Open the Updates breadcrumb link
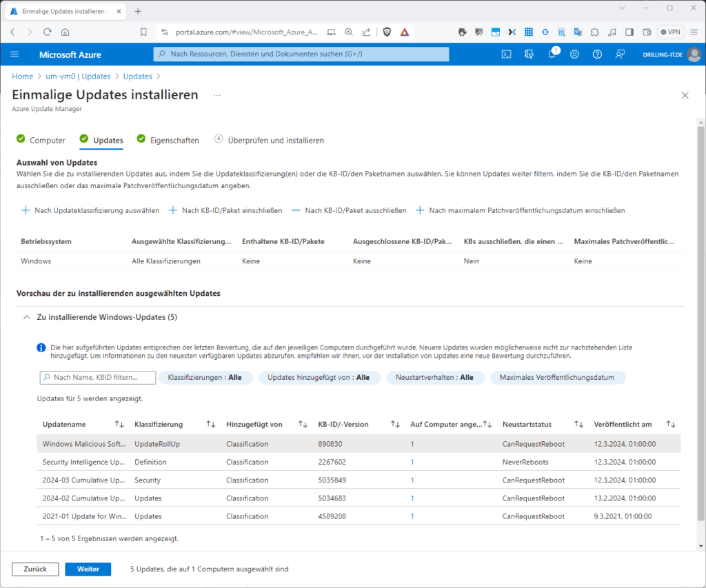Viewport: 706px width, 588px height. coord(138,76)
